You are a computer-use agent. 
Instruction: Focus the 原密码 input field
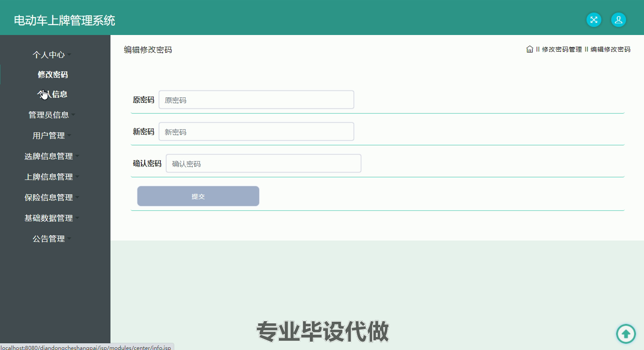(256, 100)
